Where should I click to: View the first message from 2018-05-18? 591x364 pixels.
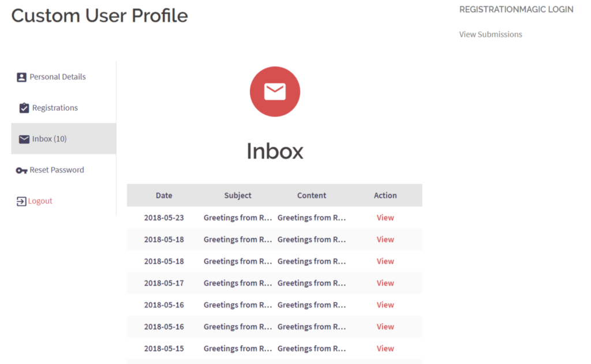pos(385,239)
